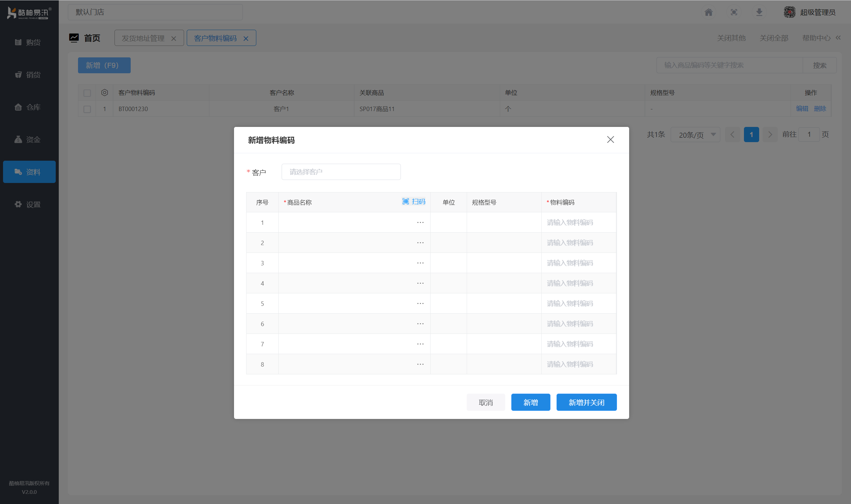Open the 请选择客户 customer dropdown
This screenshot has height=504, width=851.
pyautogui.click(x=341, y=172)
